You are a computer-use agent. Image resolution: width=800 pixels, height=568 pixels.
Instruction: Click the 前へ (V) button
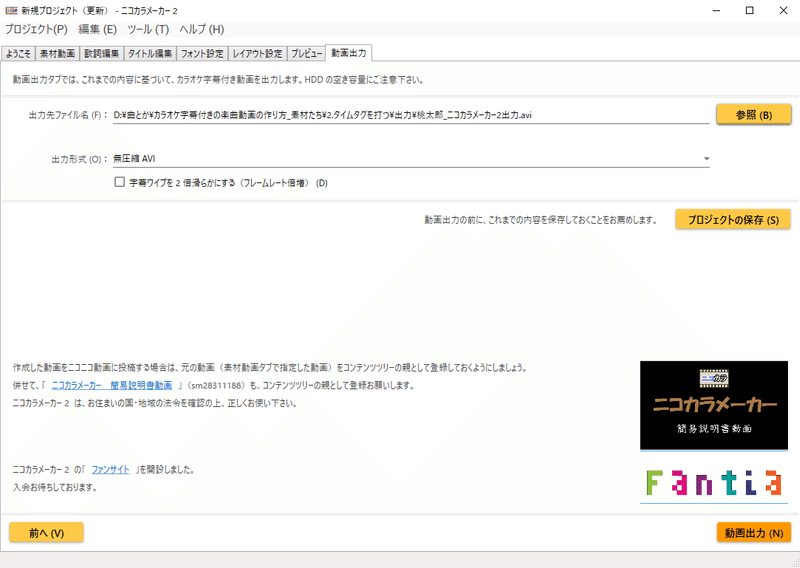pyautogui.click(x=46, y=533)
